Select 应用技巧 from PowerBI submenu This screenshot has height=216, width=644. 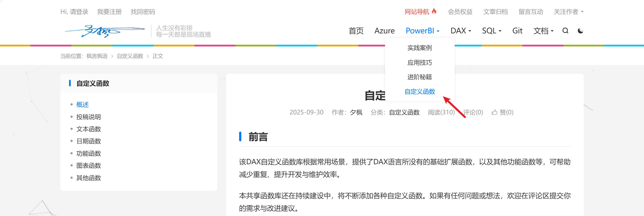[x=419, y=62]
